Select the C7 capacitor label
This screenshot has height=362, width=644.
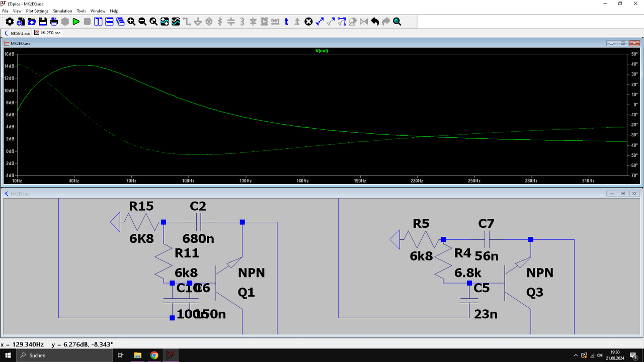[x=487, y=223]
